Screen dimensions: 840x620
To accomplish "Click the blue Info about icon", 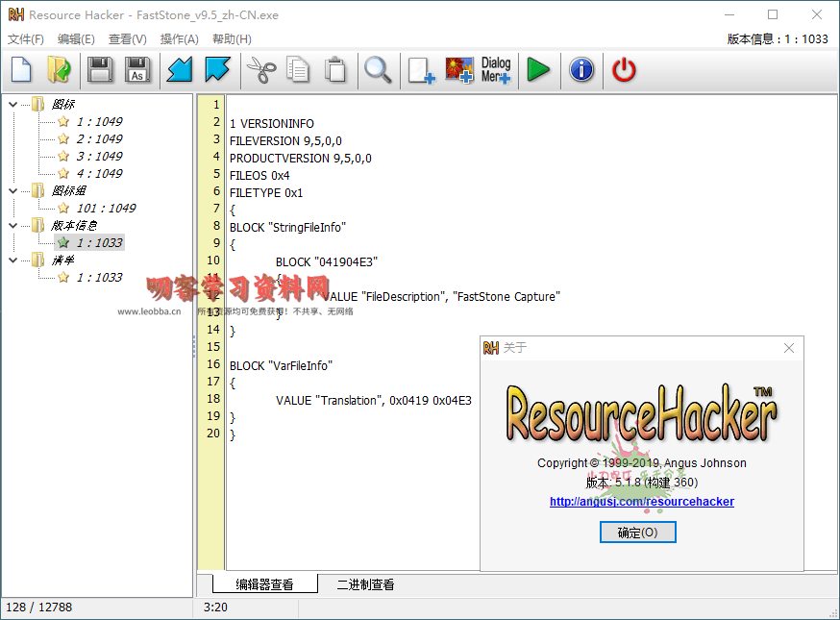I will click(x=581, y=70).
